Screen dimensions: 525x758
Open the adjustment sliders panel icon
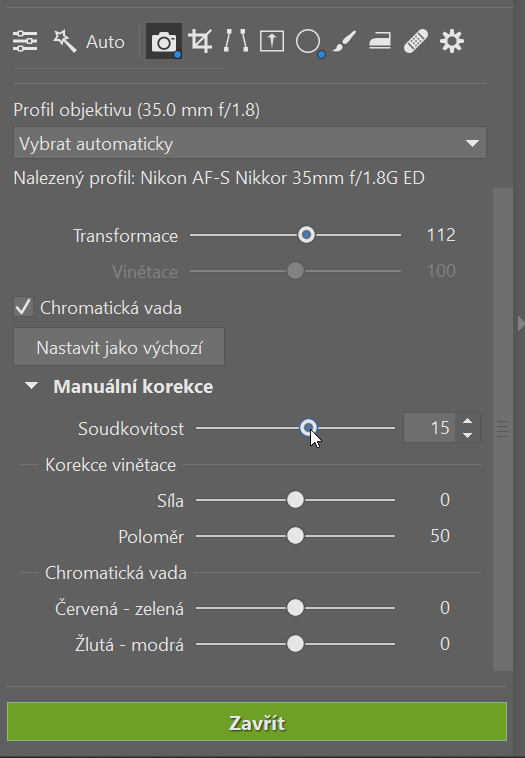click(25, 42)
